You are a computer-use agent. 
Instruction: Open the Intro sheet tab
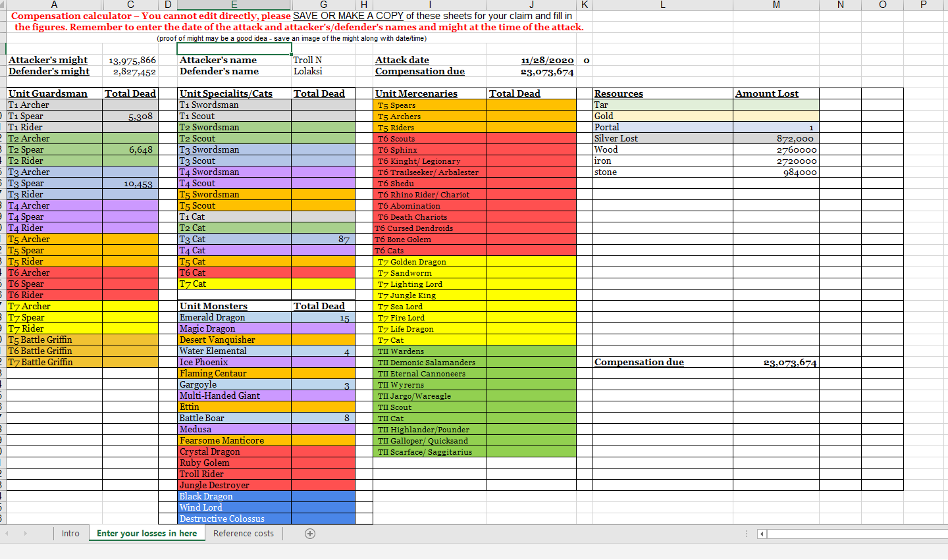pos(70,534)
